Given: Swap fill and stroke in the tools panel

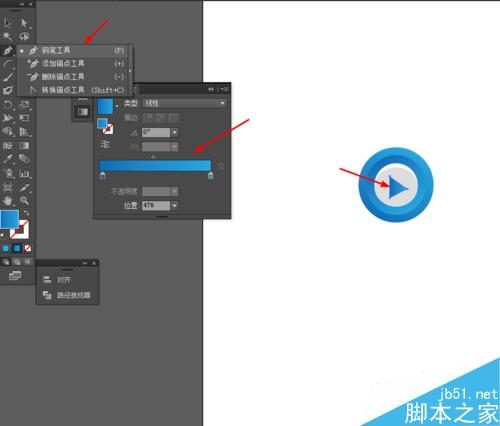Looking at the screenshot, I should [27, 213].
